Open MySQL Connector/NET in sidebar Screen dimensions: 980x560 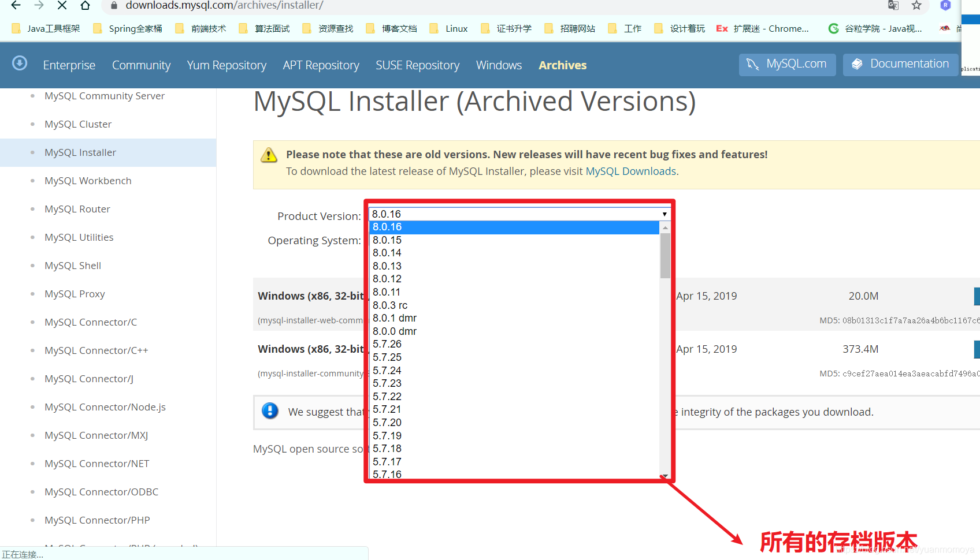[x=97, y=464]
